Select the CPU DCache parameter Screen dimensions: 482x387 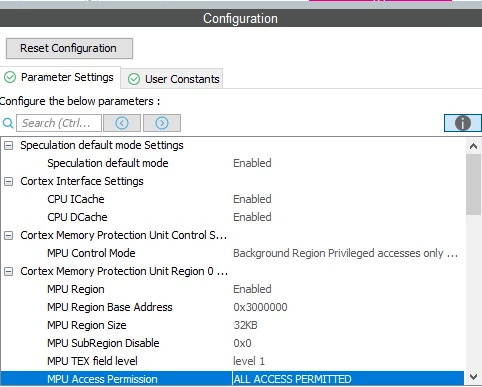coord(77,217)
